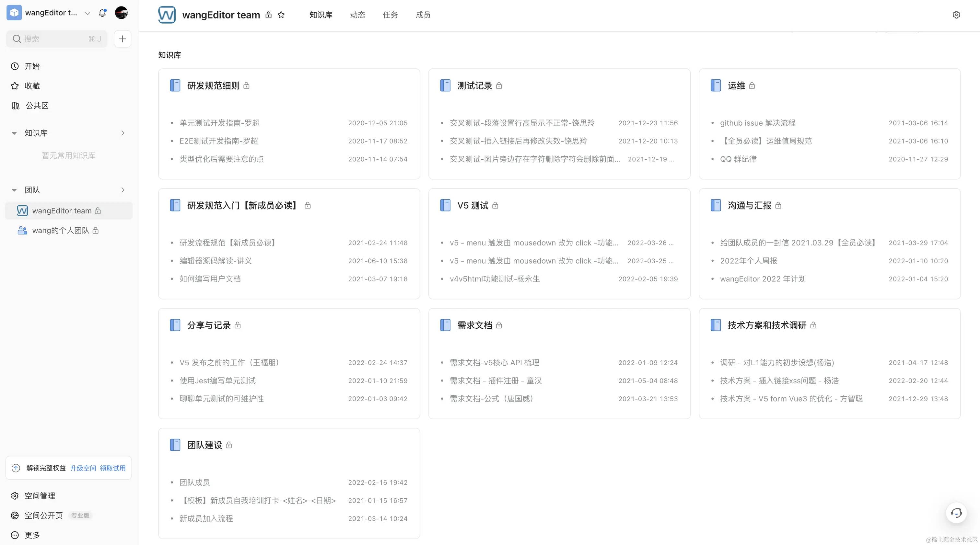The height and width of the screenshot is (545, 980).
Task: Collapse the 团队 sidebar section triangle
Action: click(14, 190)
